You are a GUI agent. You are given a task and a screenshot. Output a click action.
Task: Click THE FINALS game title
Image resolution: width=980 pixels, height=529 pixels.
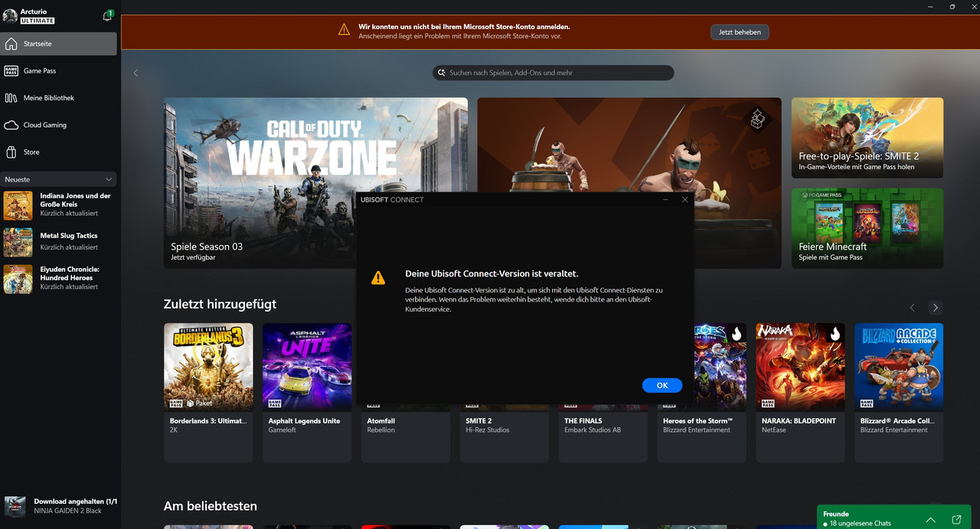click(583, 421)
